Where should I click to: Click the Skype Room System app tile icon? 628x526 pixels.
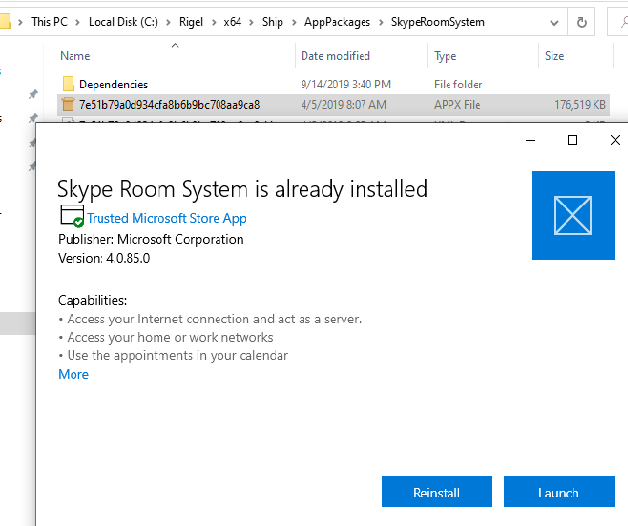click(x=573, y=216)
